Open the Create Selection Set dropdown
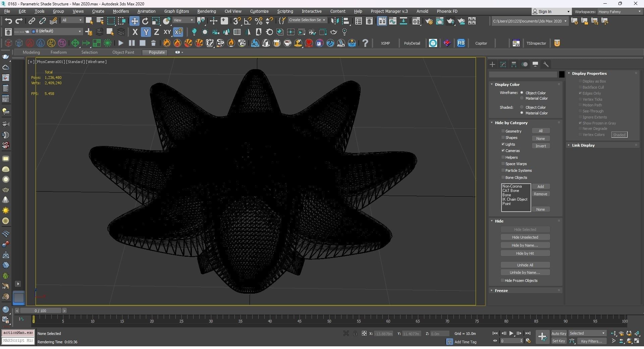 307,20
